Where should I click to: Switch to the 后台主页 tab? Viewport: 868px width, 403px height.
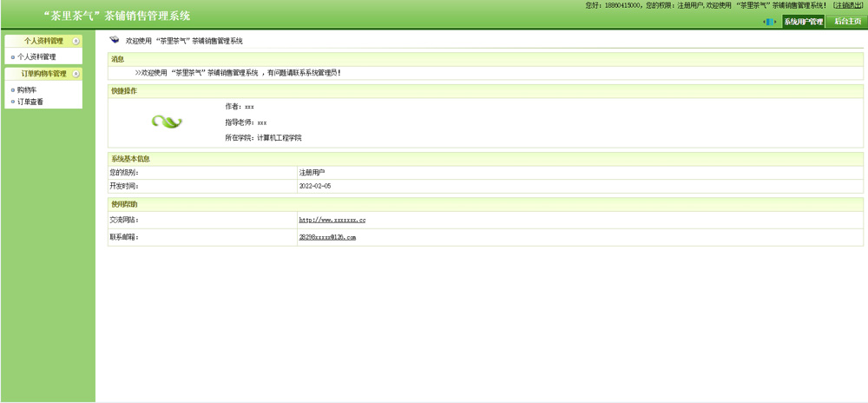tap(847, 22)
